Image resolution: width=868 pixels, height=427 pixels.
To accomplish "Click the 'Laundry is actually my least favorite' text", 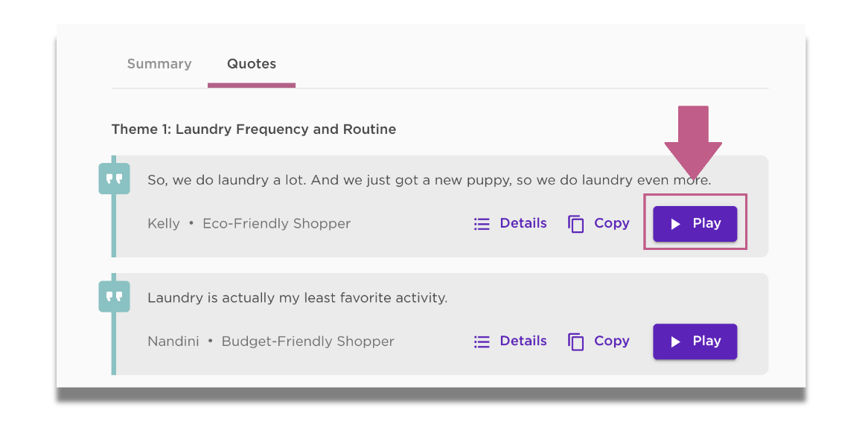I will (297, 298).
